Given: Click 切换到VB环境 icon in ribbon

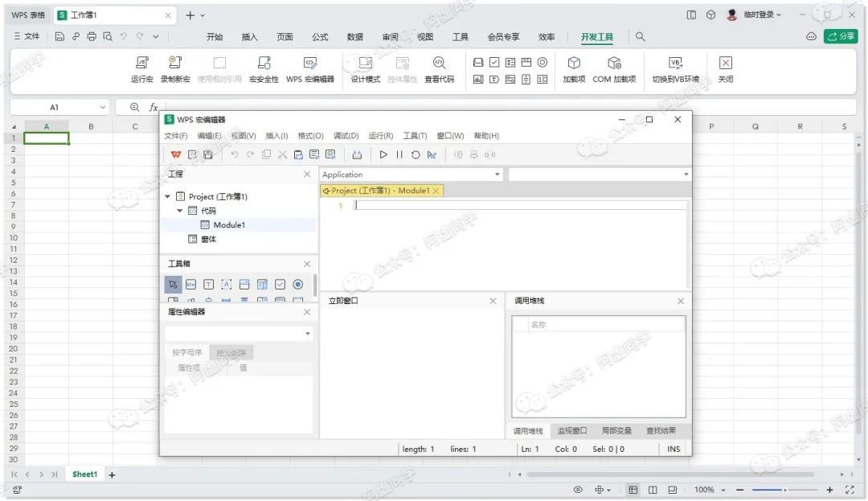Looking at the screenshot, I should pos(675,64).
